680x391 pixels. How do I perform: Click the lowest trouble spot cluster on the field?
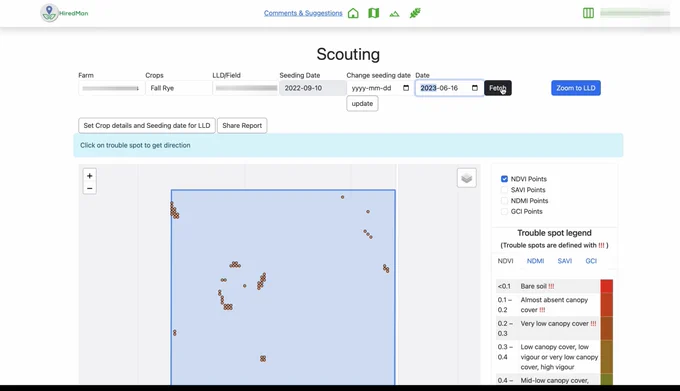pos(263,358)
